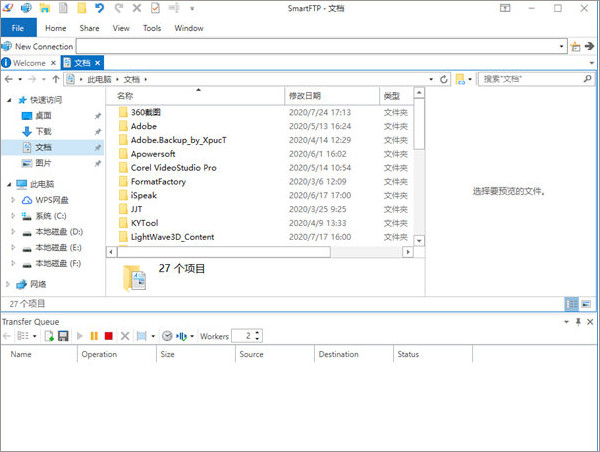The height and width of the screenshot is (452, 600).
Task: Open the New Connection address dropdown
Action: pyautogui.click(x=561, y=46)
